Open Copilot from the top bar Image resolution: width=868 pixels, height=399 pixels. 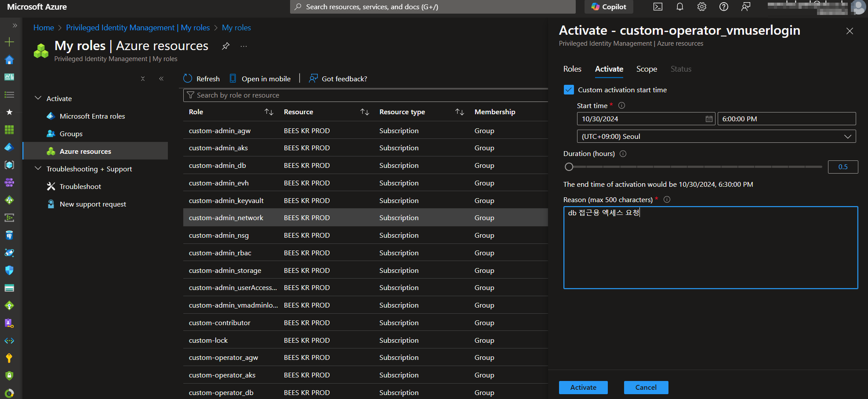tap(609, 7)
